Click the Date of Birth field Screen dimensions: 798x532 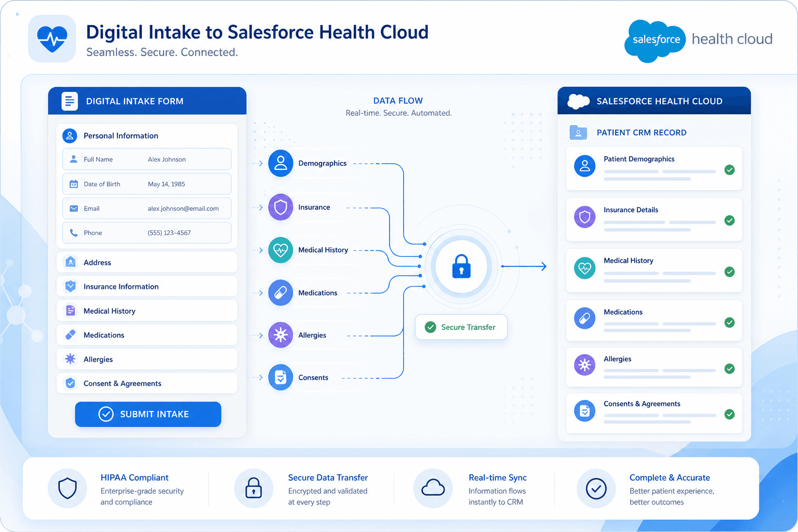point(147,184)
